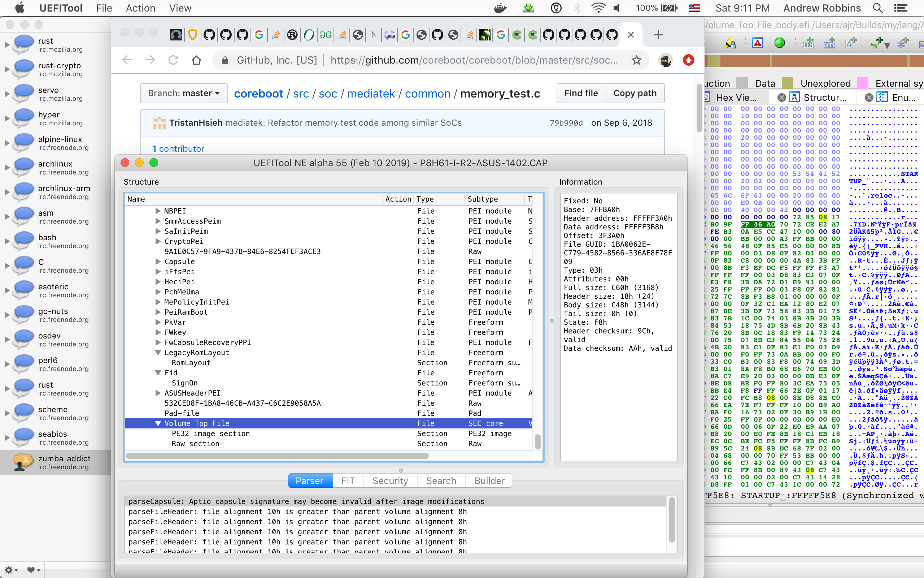
Task: Open TristanHsieh author link
Action: (196, 123)
